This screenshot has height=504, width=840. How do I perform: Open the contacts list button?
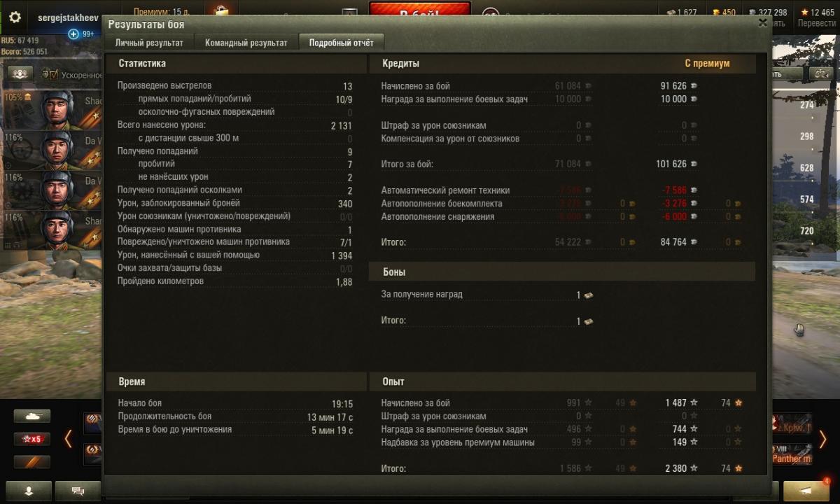click(x=29, y=491)
